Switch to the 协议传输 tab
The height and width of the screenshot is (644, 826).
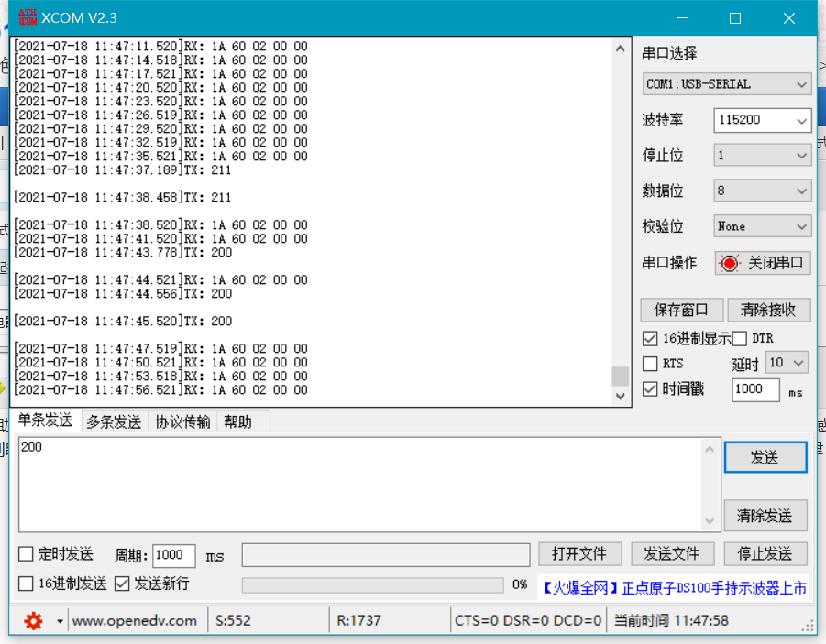click(x=182, y=421)
